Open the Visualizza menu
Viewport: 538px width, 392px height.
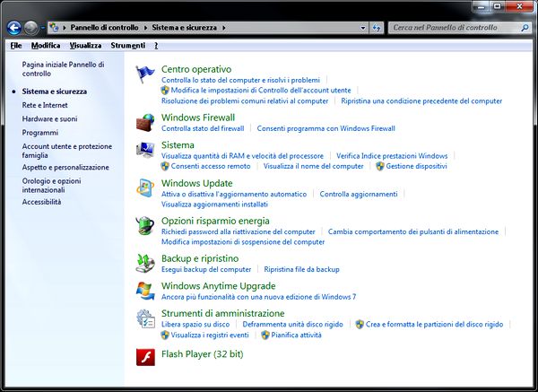(85, 46)
